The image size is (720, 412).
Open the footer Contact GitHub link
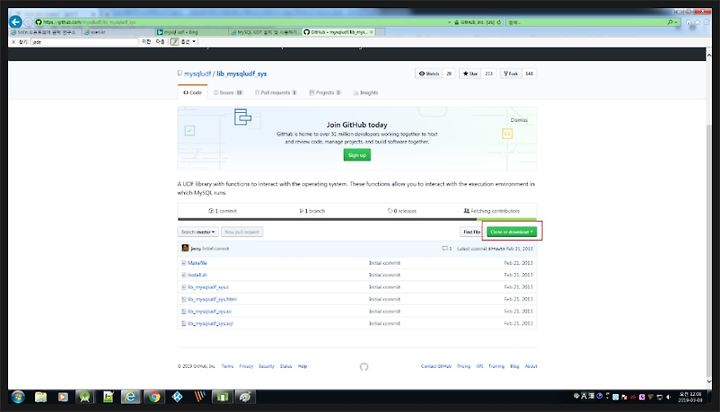(x=436, y=366)
